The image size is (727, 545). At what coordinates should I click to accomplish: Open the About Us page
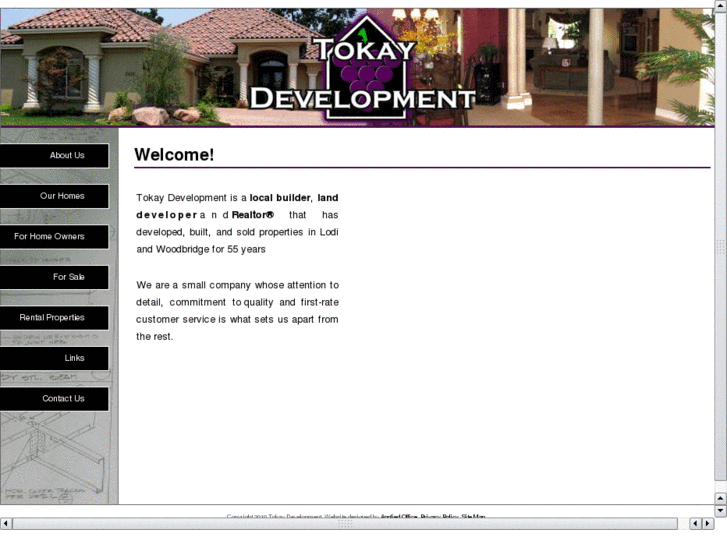pyautogui.click(x=54, y=155)
